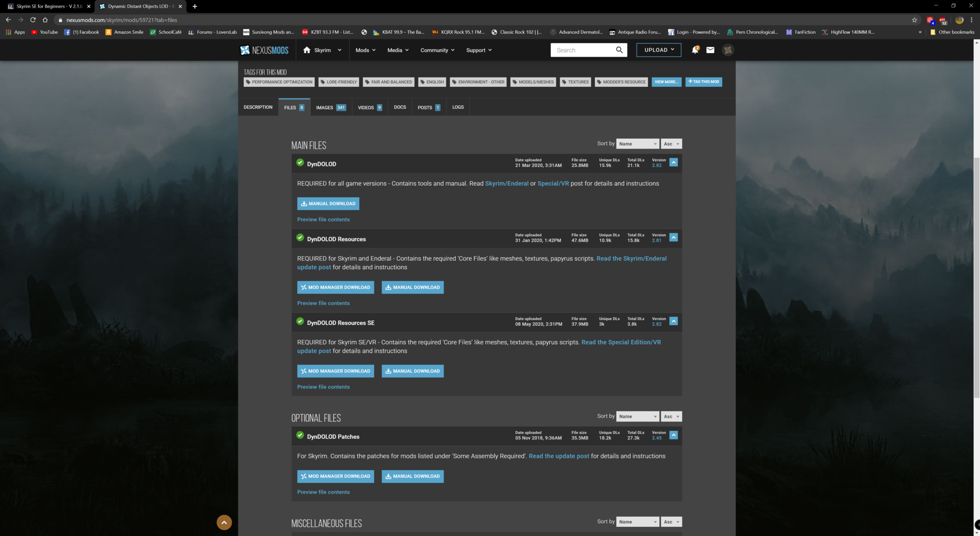Switch to the Videos tab

[370, 107]
